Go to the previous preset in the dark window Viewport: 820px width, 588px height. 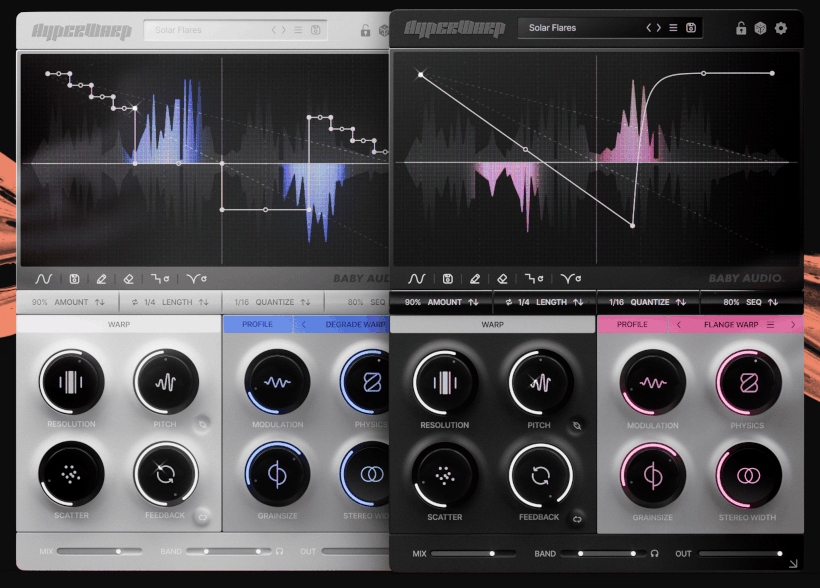(x=649, y=28)
